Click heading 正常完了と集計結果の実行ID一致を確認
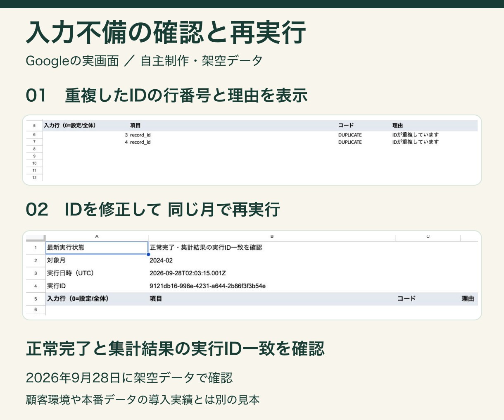The width and height of the screenshot is (504, 420). pyautogui.click(x=175, y=348)
